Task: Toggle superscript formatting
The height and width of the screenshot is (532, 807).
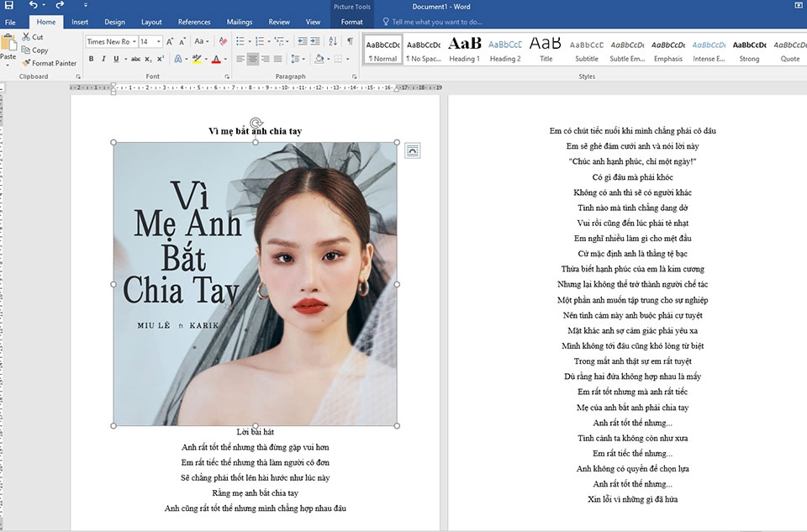Action: (161, 59)
